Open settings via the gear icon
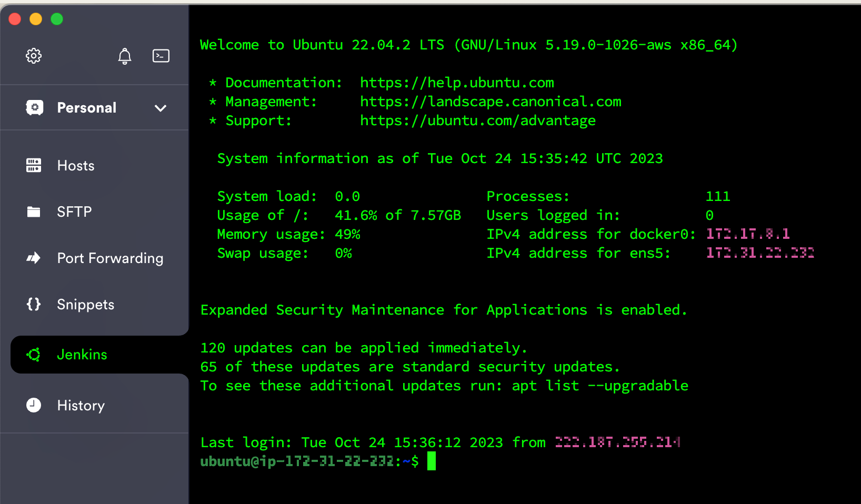The height and width of the screenshot is (504, 861). click(x=34, y=56)
